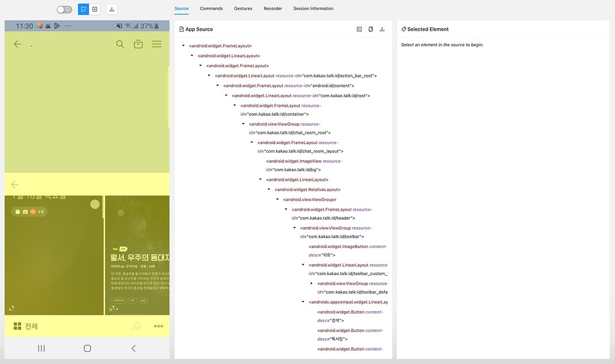
Task: Click the search icon in the KakaoTalk header
Action: click(x=120, y=44)
